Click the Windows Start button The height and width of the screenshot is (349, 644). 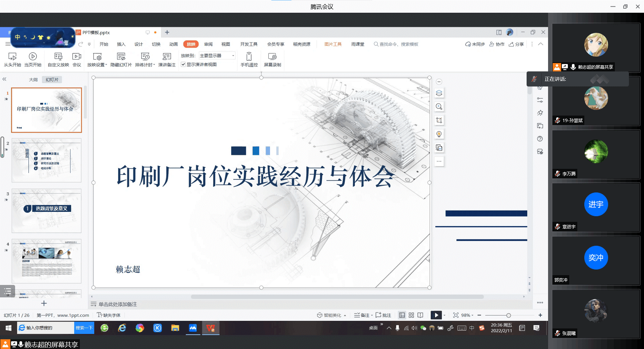pyautogui.click(x=8, y=328)
